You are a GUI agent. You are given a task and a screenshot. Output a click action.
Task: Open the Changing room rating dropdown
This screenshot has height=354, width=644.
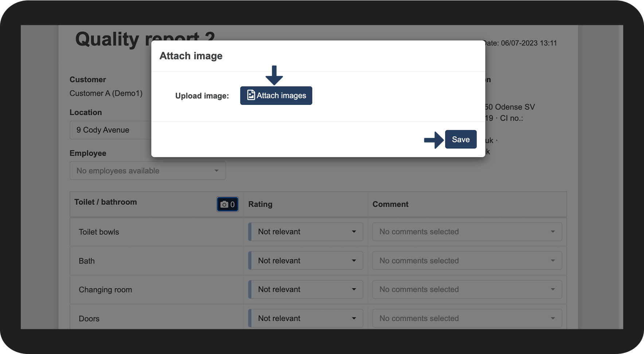tap(306, 289)
